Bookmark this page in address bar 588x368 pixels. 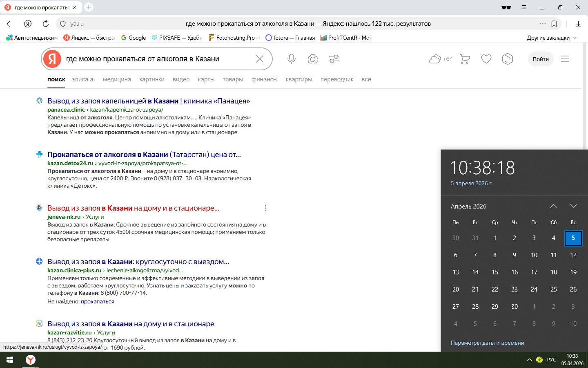(554, 24)
